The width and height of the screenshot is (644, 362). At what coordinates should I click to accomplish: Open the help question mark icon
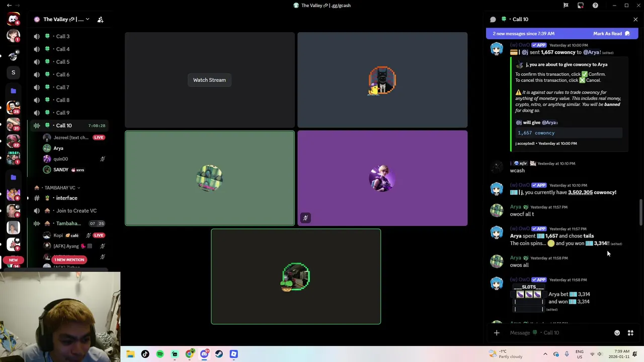(x=595, y=6)
